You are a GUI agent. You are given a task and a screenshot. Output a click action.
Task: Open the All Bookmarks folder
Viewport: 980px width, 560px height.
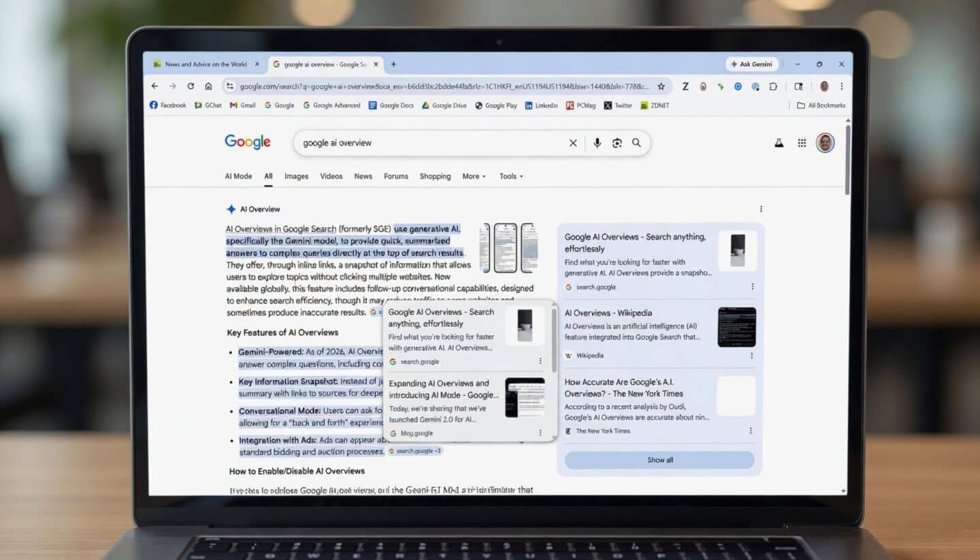coord(821,105)
